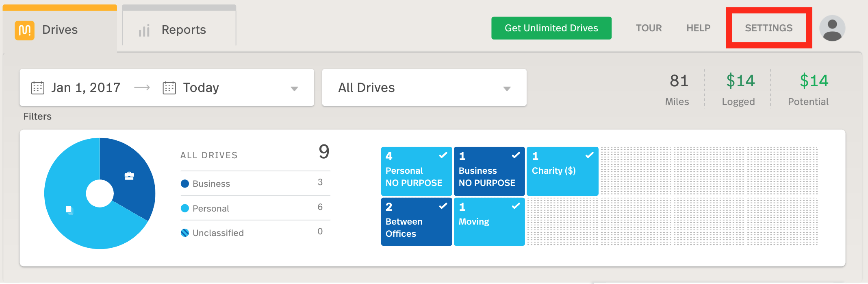
Task: Open the HELP menu item
Action: point(699,28)
